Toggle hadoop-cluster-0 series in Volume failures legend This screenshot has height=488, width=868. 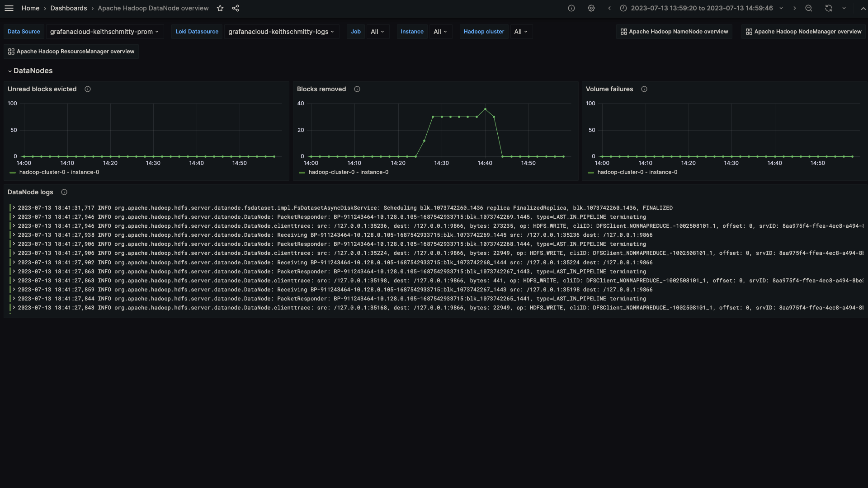637,172
